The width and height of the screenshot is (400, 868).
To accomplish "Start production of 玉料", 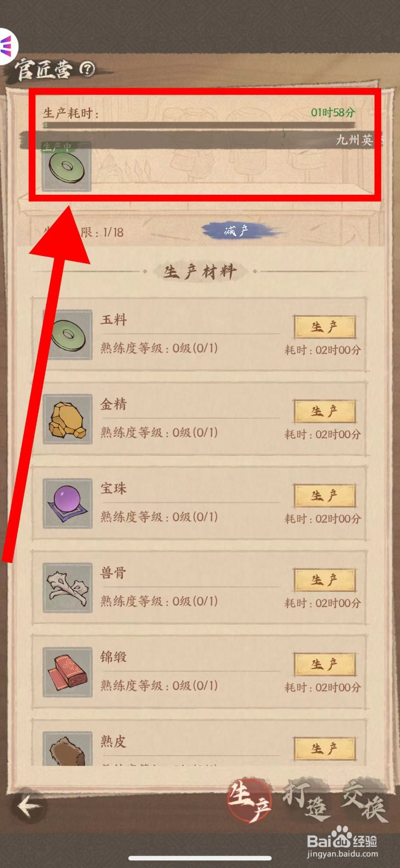I will (x=324, y=327).
